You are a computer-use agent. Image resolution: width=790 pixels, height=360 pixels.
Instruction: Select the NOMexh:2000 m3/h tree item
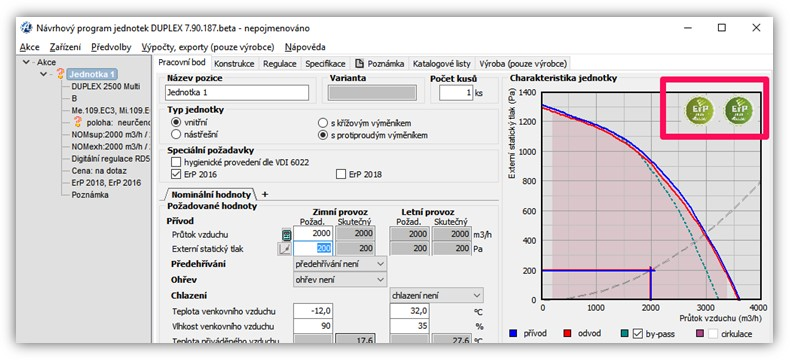pyautogui.click(x=111, y=147)
